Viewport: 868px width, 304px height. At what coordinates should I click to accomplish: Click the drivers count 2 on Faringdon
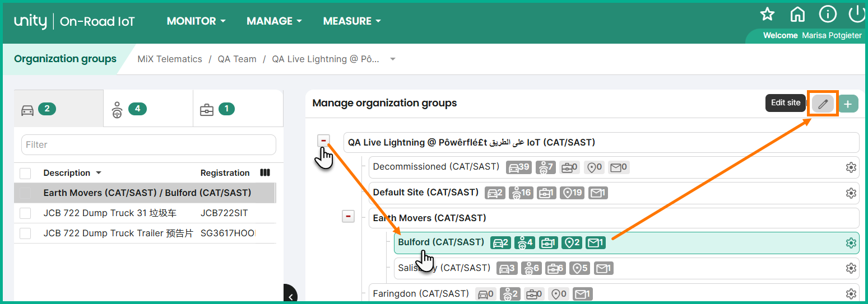(510, 293)
